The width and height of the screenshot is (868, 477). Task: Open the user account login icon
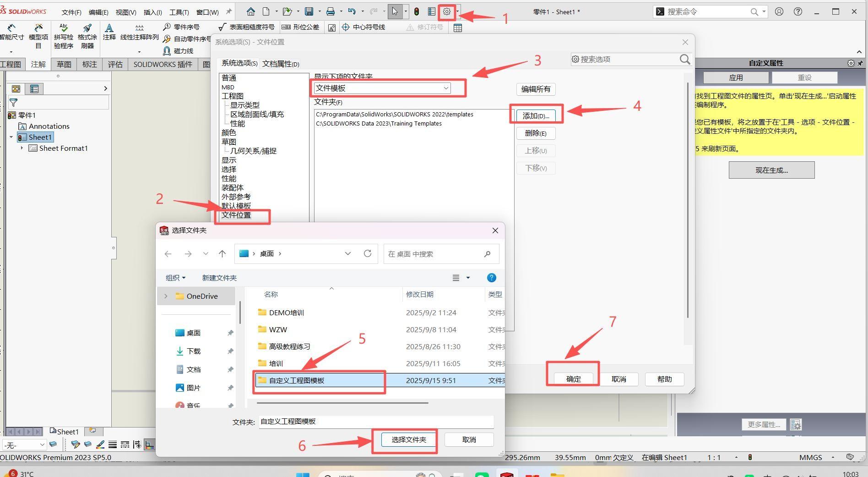[x=779, y=12]
